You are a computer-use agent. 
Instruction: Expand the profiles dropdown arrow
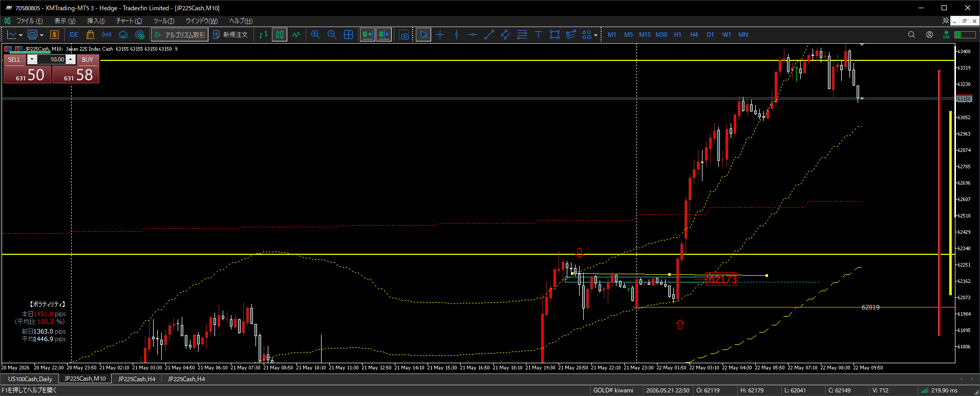coord(41,35)
